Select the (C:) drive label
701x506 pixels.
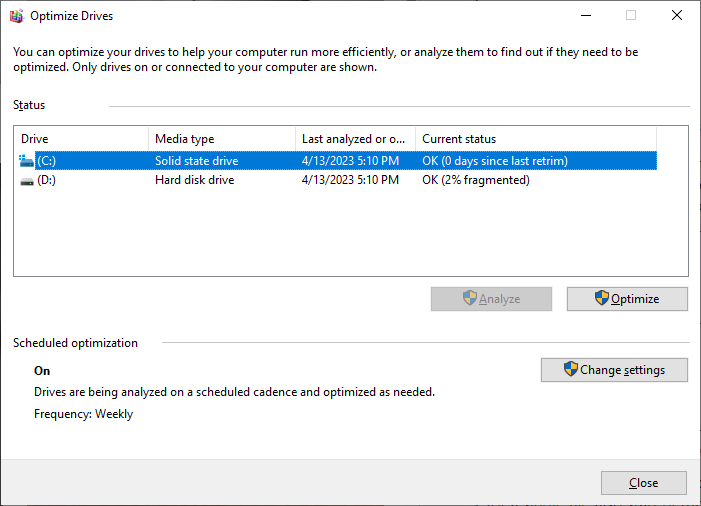pos(46,161)
